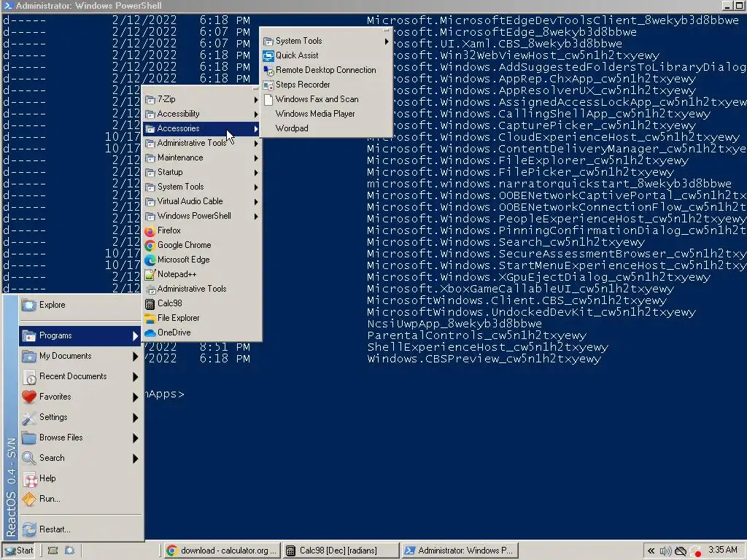Minimize the PowerShell window
Screen dimensions: 747x560
tap(727, 6)
